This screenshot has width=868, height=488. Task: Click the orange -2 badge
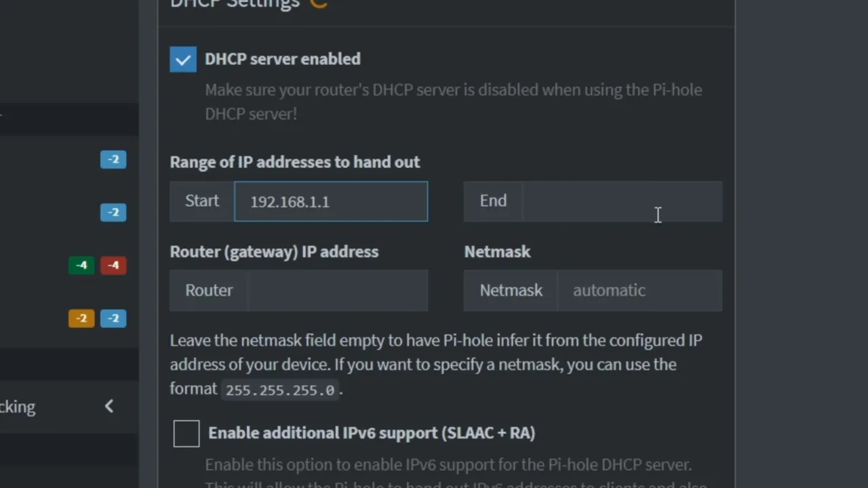pos(81,318)
